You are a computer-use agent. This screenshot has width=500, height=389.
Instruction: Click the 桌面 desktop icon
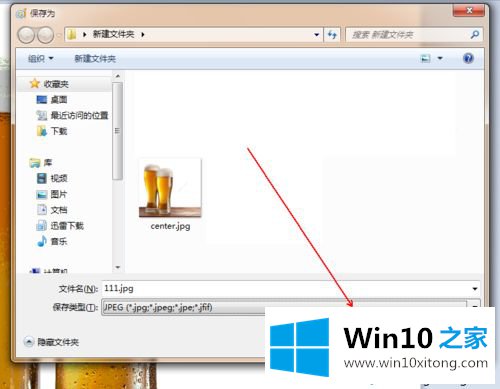point(42,99)
